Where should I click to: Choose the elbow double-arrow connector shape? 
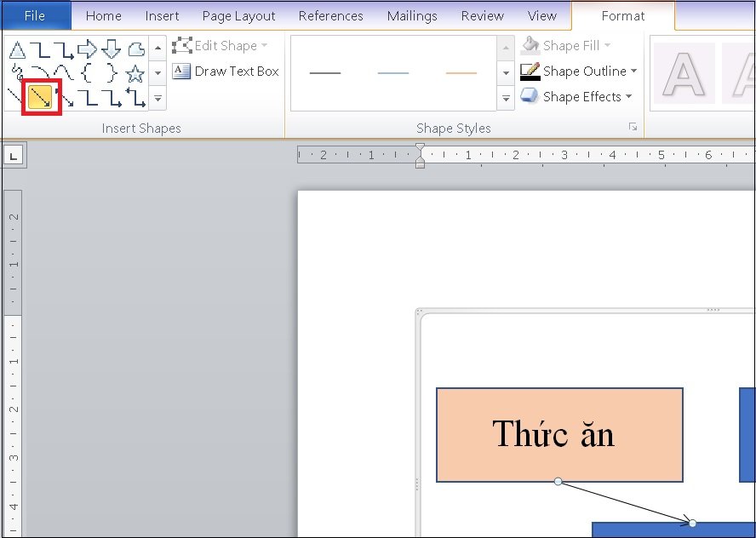[x=135, y=97]
